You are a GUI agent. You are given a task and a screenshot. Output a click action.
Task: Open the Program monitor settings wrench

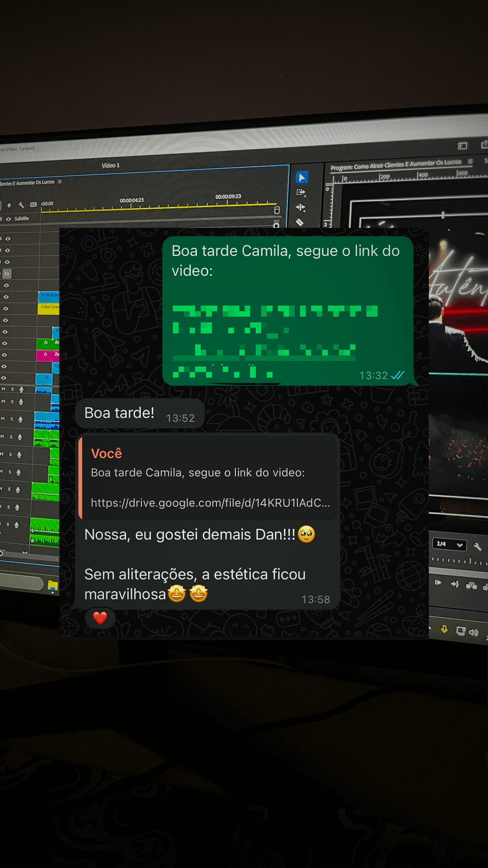click(477, 546)
